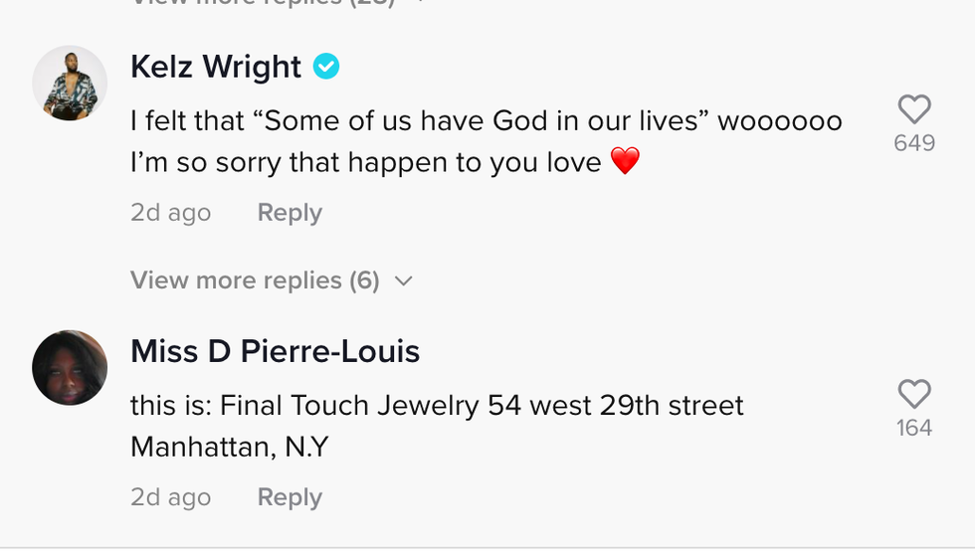The width and height of the screenshot is (975, 560).
Task: Like Miss D Pierre-Louis's comment with the heart
Action: tap(913, 395)
